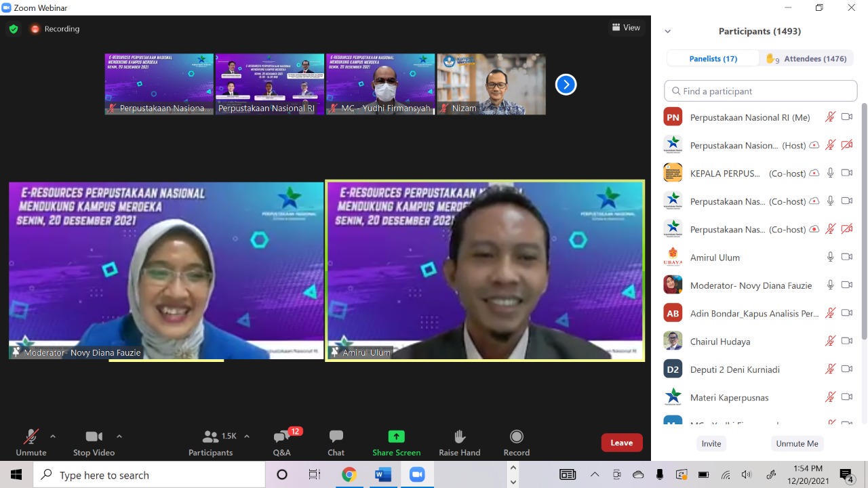Expand audio options arrow next to Unmute
Image resolution: width=868 pixels, height=488 pixels.
(x=53, y=436)
